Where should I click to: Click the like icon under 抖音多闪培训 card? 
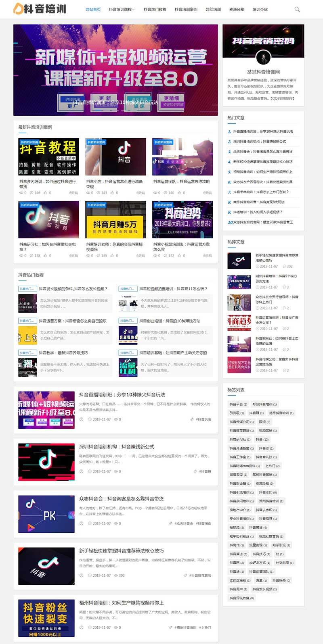45,193
